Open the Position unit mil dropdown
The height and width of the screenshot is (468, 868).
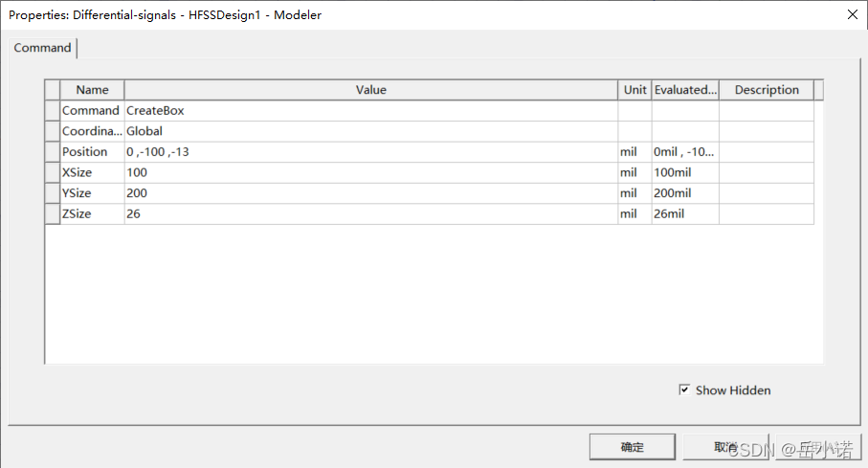pos(634,152)
